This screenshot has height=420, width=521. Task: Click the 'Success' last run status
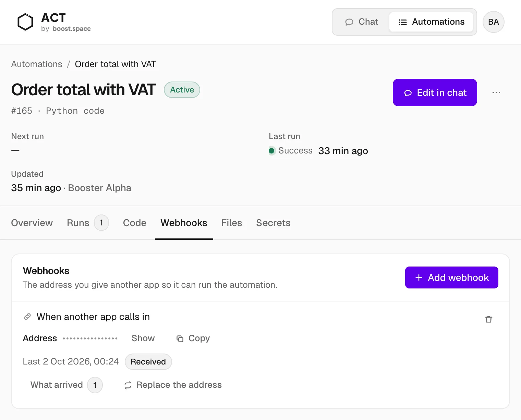point(291,151)
